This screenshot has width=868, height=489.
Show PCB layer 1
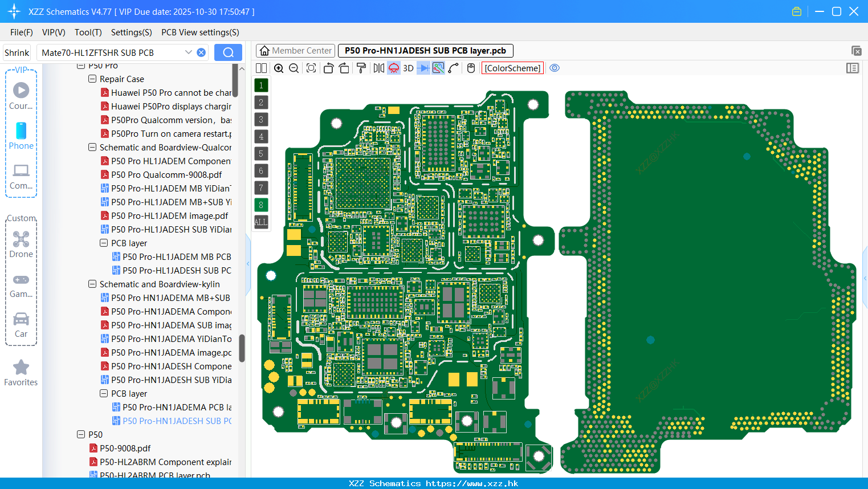pos(261,85)
